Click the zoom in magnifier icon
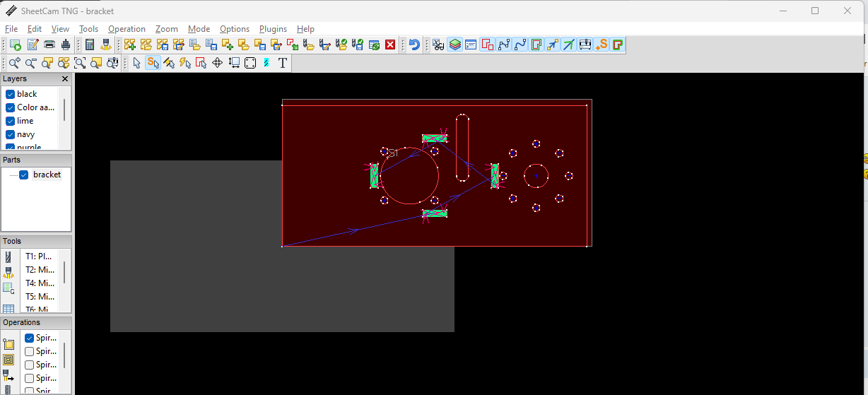This screenshot has width=868, height=395. pos(14,63)
